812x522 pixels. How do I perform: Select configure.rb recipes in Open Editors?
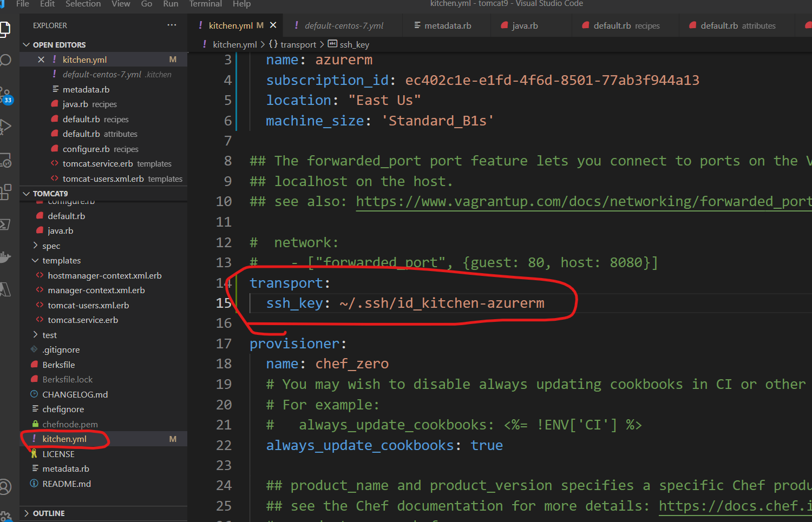pyautogui.click(x=101, y=149)
